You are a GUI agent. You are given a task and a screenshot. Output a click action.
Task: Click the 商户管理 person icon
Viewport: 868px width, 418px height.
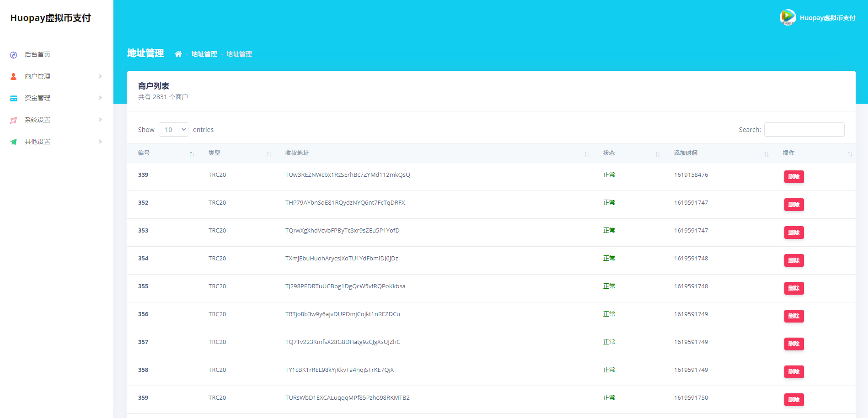click(x=13, y=76)
